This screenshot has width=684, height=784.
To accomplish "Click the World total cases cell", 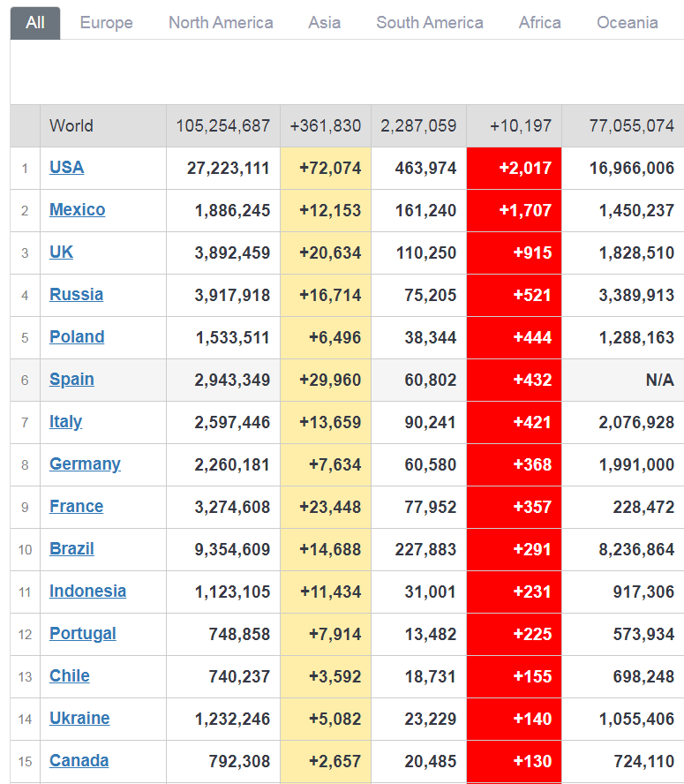I will coord(223,126).
